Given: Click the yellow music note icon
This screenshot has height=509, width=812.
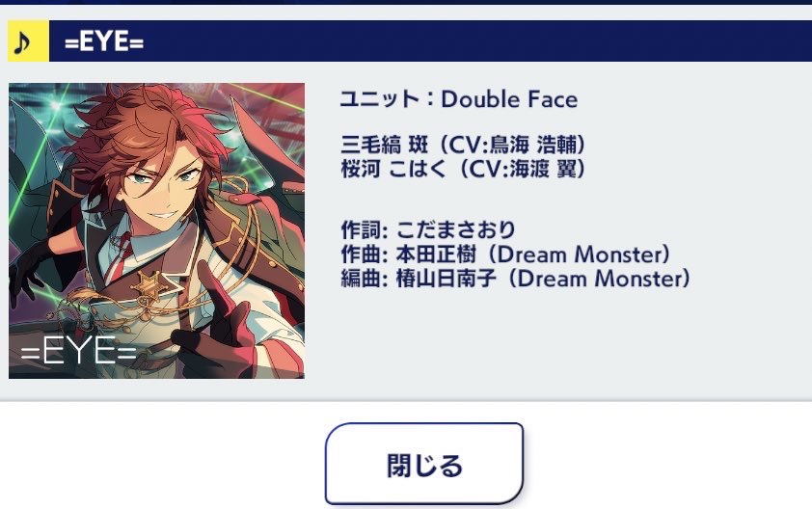Looking at the screenshot, I should tap(29, 41).
